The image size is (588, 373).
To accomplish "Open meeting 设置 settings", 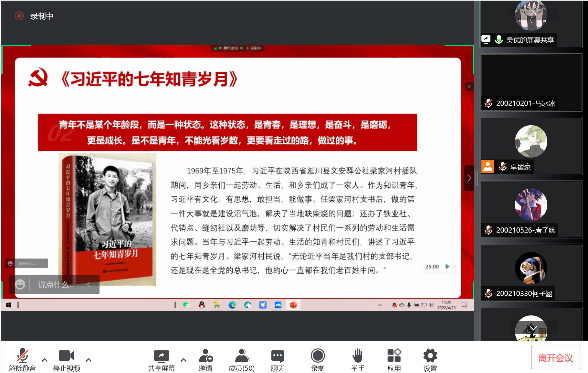I will click(430, 355).
